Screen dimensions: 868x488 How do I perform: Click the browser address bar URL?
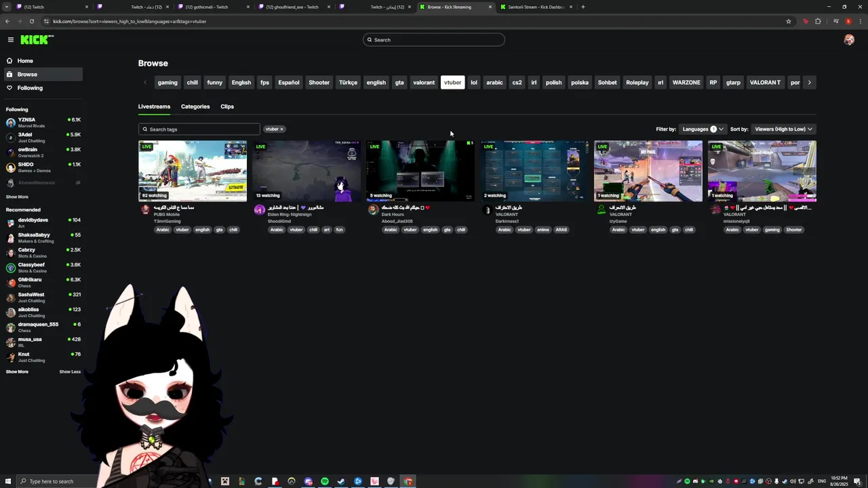(129, 21)
